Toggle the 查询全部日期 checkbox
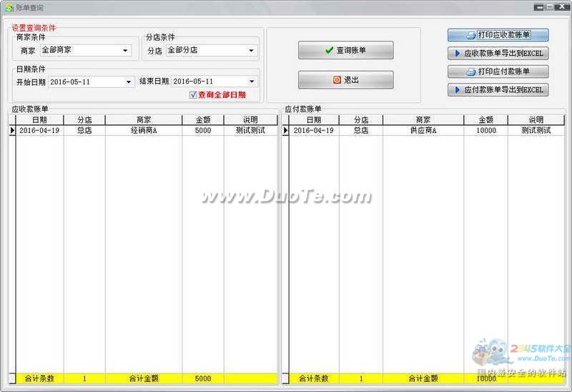This screenshot has width=572, height=392. tap(193, 95)
